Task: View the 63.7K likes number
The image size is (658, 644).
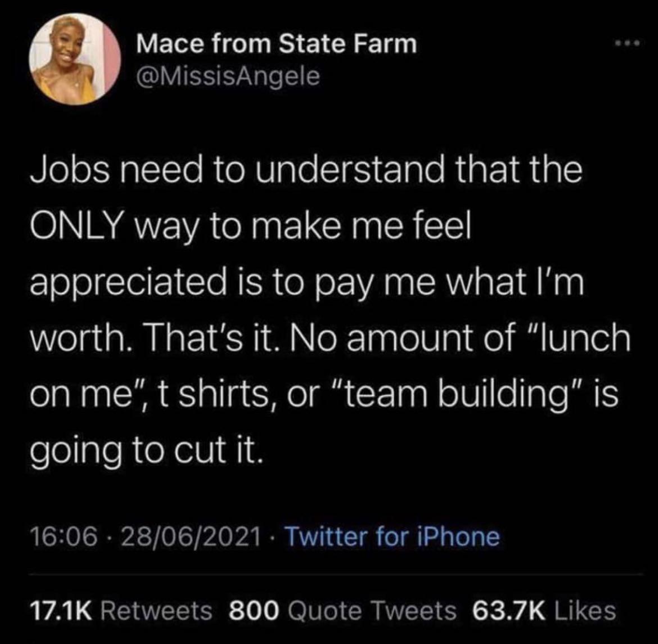Action: point(508,610)
